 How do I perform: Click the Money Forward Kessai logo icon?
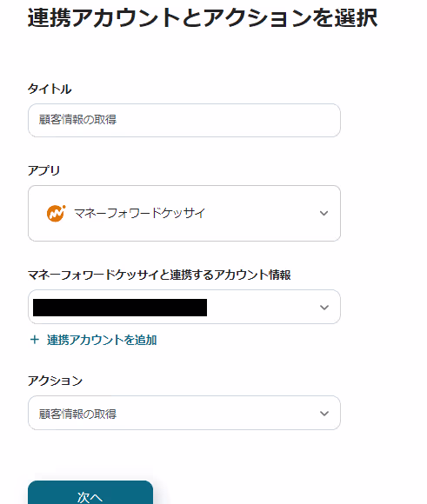click(x=56, y=213)
